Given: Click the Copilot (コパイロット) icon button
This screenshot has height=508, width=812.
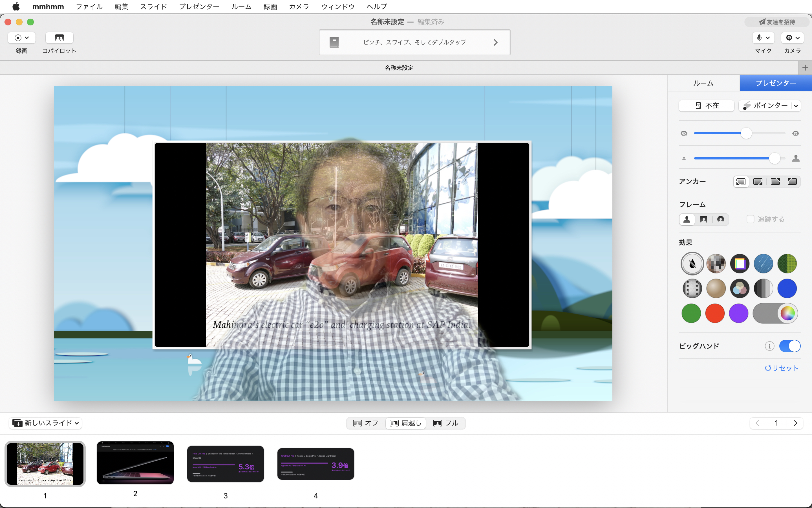Looking at the screenshot, I should click(x=59, y=38).
